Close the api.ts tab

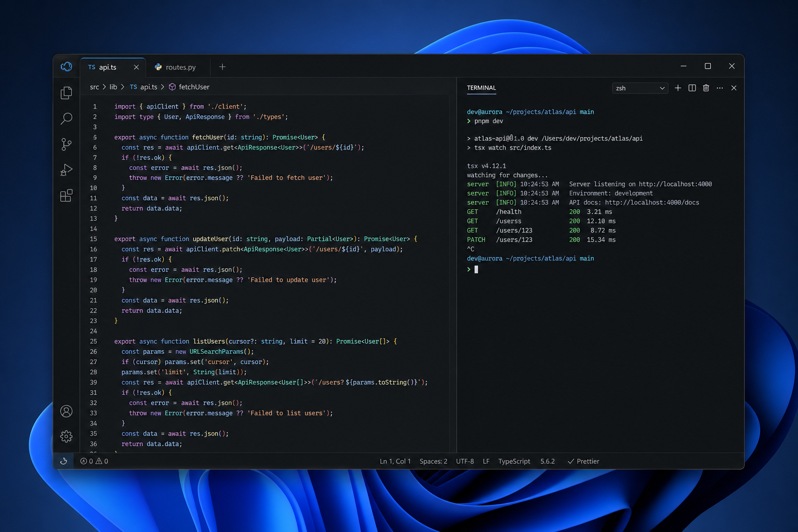(x=136, y=67)
